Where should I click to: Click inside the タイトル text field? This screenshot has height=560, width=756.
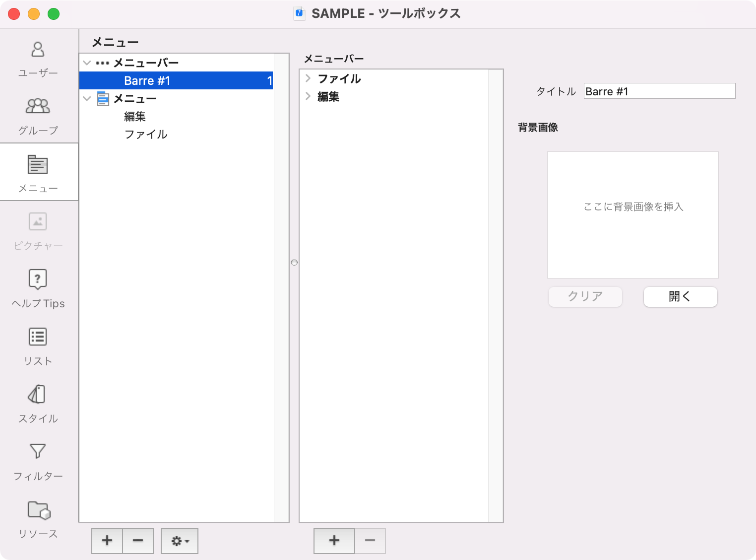(659, 91)
